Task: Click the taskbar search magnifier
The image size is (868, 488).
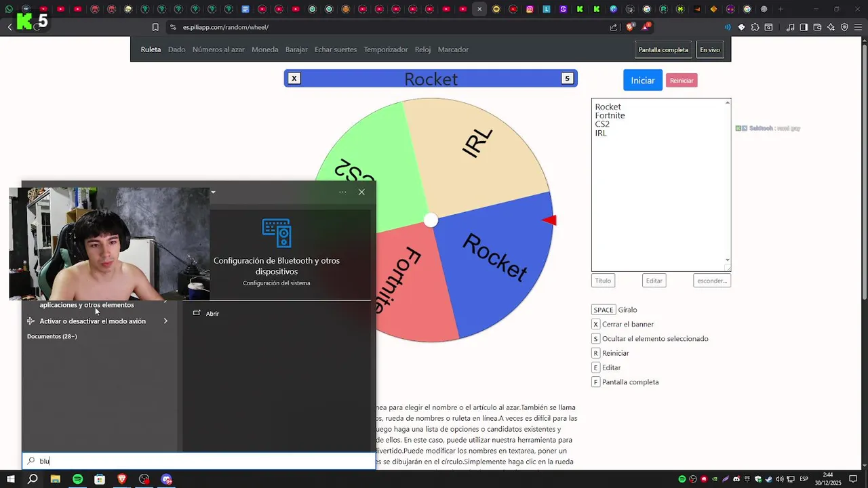Action: [33, 479]
